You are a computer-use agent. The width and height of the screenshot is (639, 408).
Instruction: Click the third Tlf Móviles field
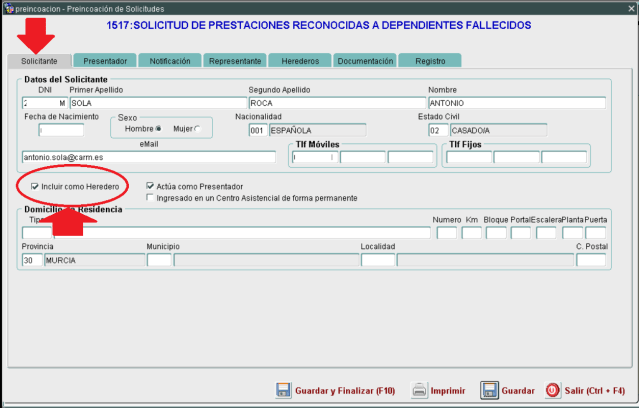click(x=410, y=157)
